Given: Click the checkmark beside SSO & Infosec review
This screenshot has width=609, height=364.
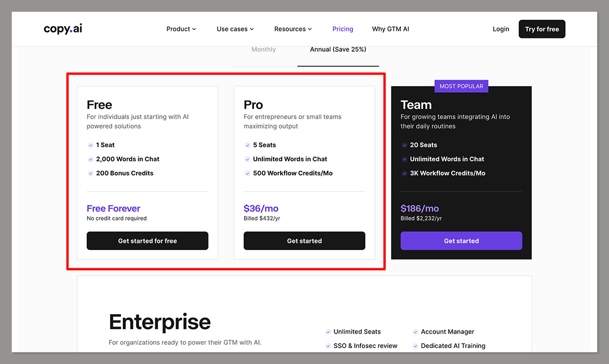Looking at the screenshot, I should pyautogui.click(x=328, y=346).
